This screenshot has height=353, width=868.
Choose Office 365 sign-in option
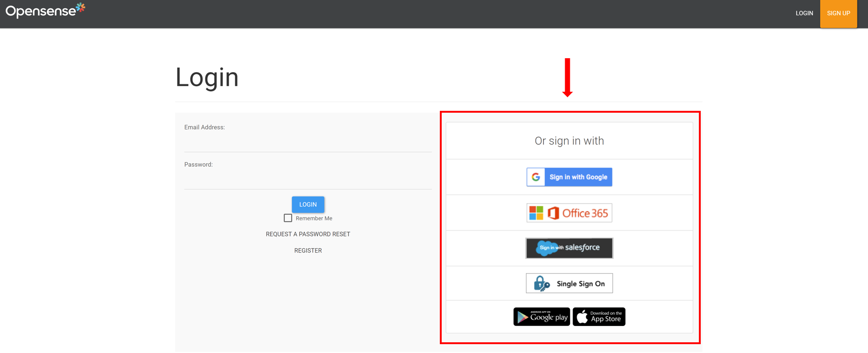(569, 213)
